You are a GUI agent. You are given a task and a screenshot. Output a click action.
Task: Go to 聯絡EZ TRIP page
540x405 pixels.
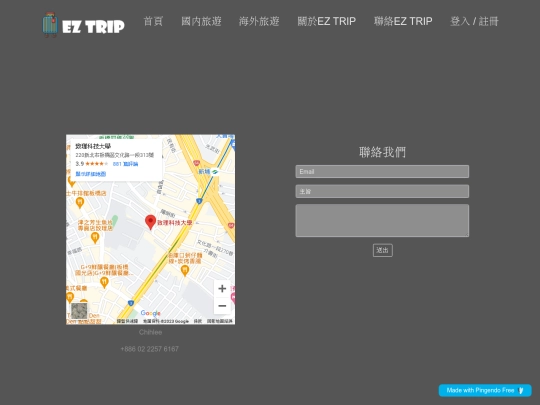(403, 21)
